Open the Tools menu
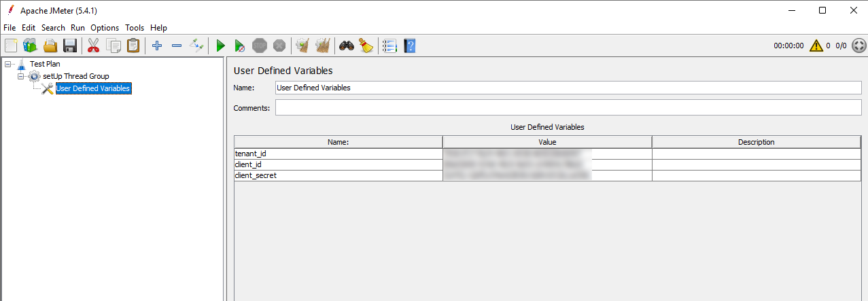The width and height of the screenshot is (868, 301). pyautogui.click(x=135, y=28)
